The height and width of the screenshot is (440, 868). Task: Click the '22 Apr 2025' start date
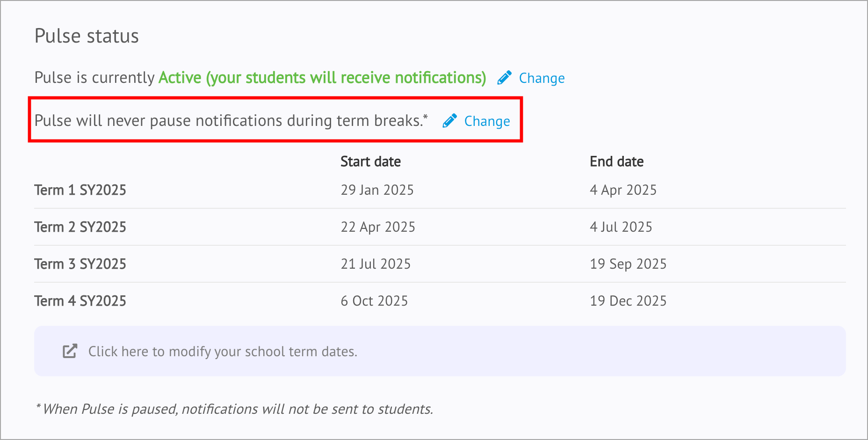pos(378,227)
